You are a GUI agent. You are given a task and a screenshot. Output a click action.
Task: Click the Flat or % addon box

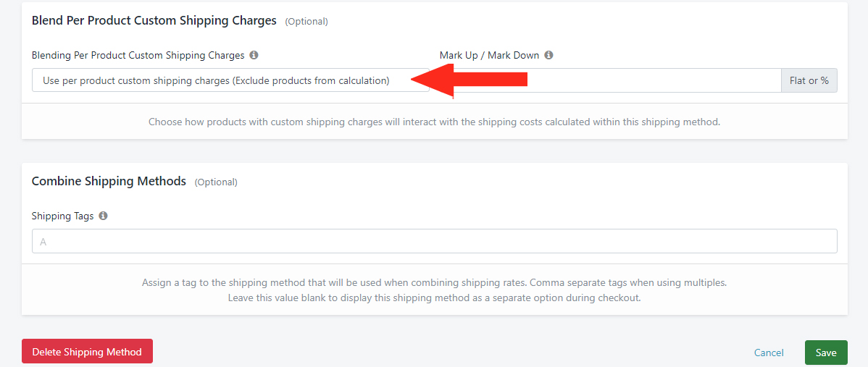point(809,80)
